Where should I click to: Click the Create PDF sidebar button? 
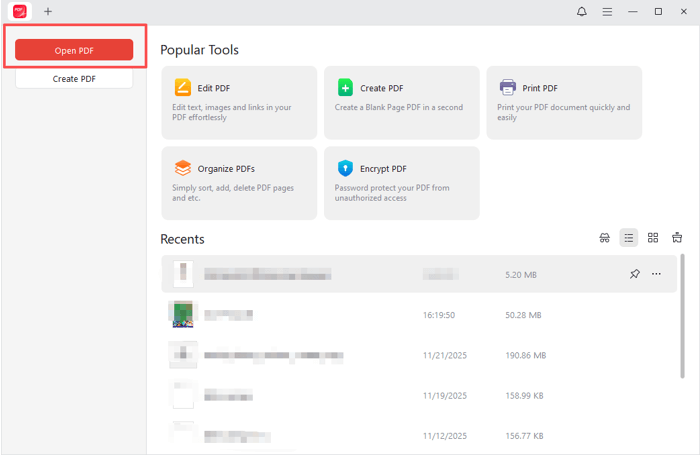click(x=74, y=79)
